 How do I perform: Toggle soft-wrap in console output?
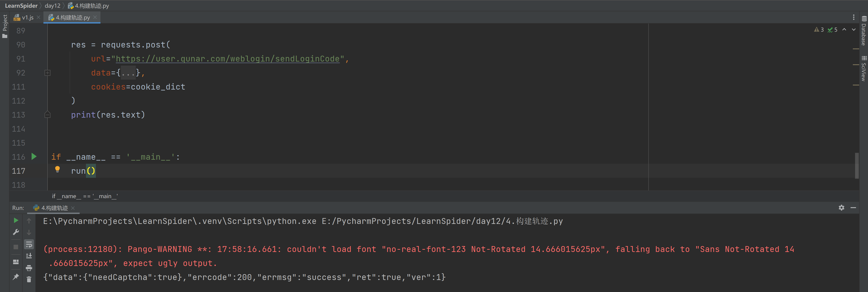coord(29,244)
